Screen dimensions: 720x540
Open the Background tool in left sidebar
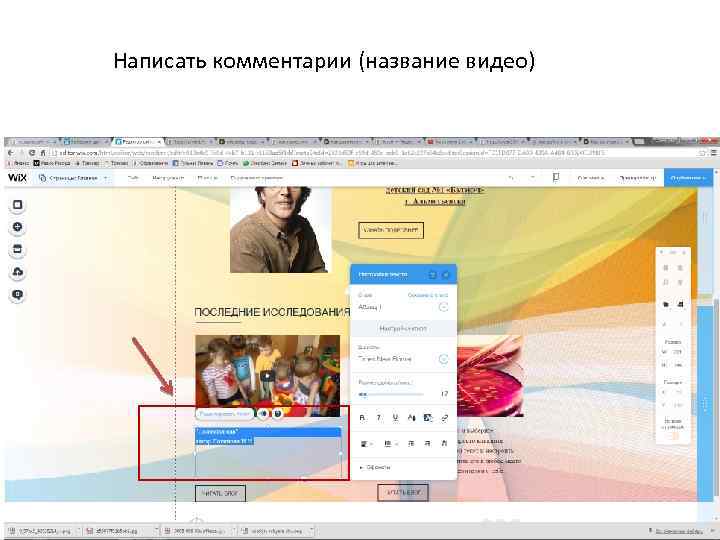tap(17, 205)
